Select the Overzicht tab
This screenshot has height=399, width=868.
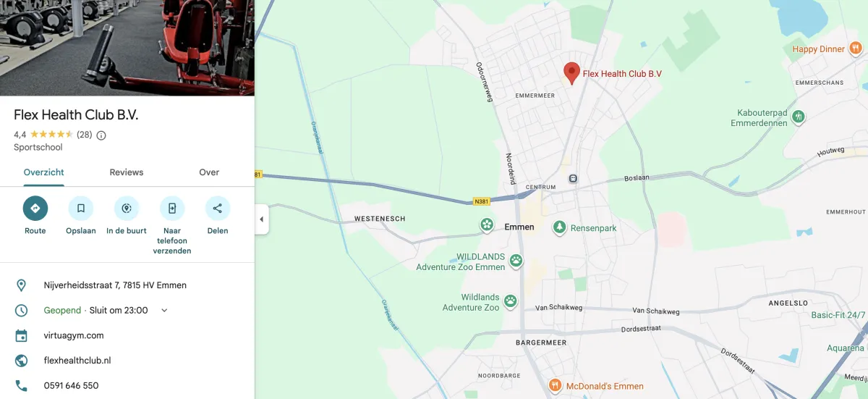[44, 172]
